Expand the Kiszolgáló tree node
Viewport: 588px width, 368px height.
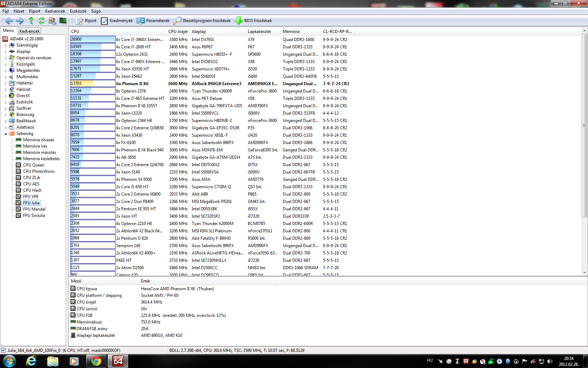click(6, 64)
